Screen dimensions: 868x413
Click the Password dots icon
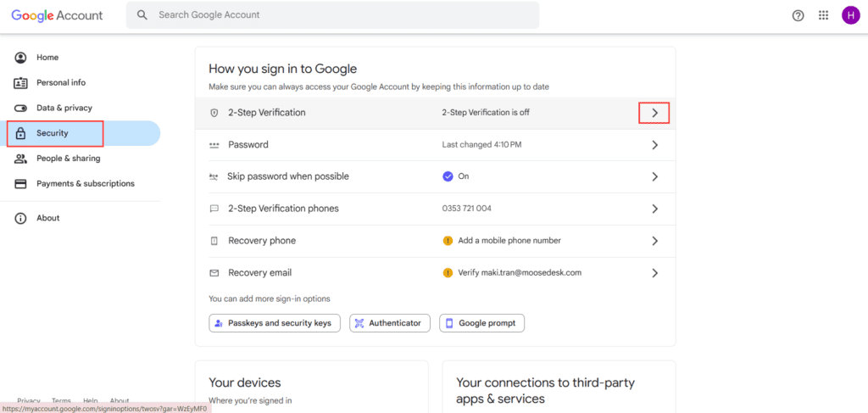214,145
